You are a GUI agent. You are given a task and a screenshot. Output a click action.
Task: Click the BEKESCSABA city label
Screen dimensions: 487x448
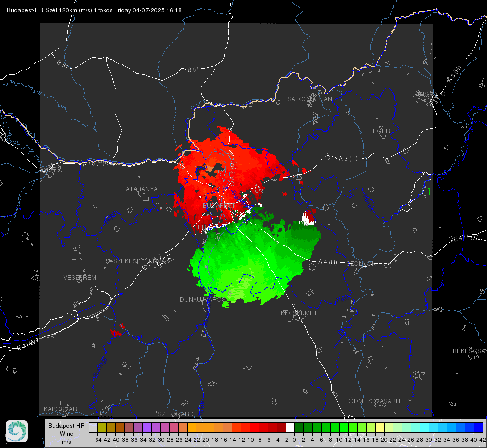point(470,351)
